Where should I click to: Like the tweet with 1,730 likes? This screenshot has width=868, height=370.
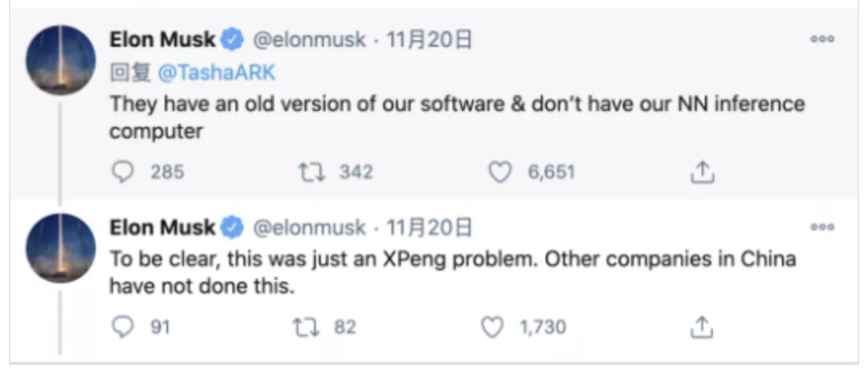(x=492, y=327)
